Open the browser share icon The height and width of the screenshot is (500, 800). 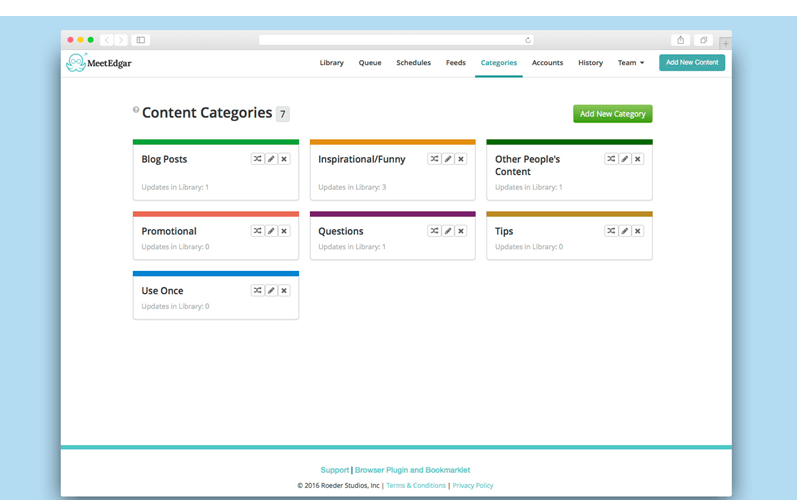[681, 40]
